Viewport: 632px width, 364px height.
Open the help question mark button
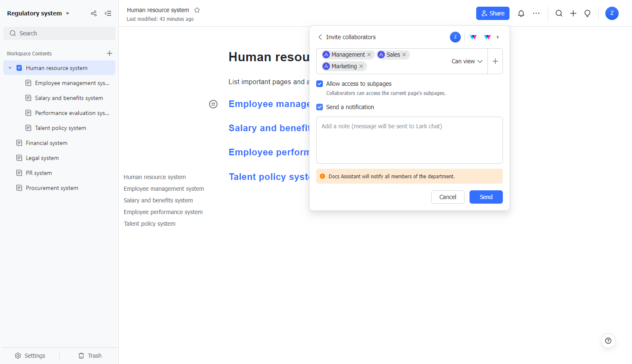pos(608,341)
